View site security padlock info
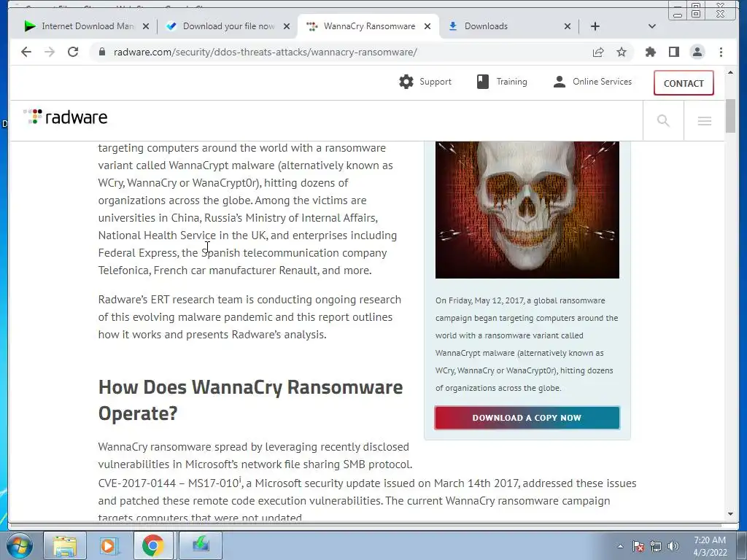 [x=101, y=52]
